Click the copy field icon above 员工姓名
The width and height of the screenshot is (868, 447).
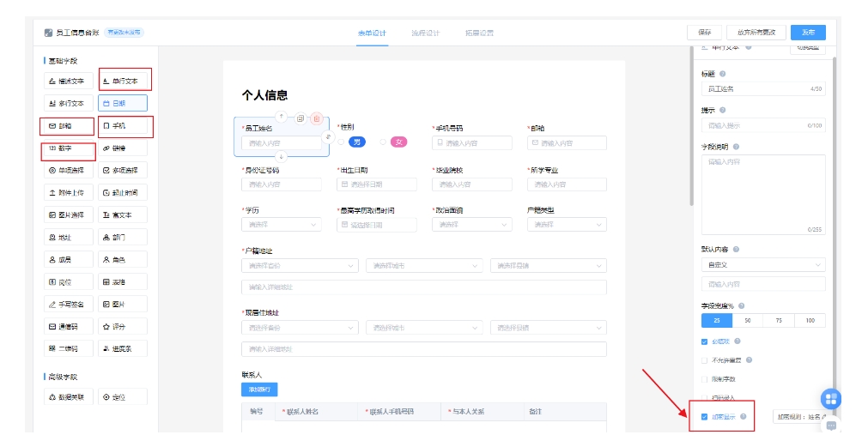pyautogui.click(x=300, y=118)
